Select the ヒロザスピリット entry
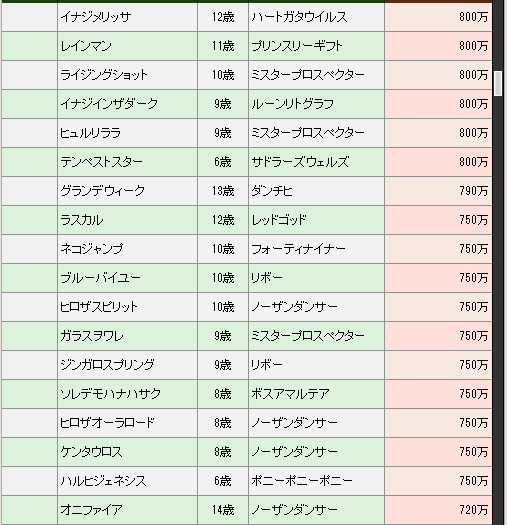Viewport: 507px width, 525px height. pos(99,307)
